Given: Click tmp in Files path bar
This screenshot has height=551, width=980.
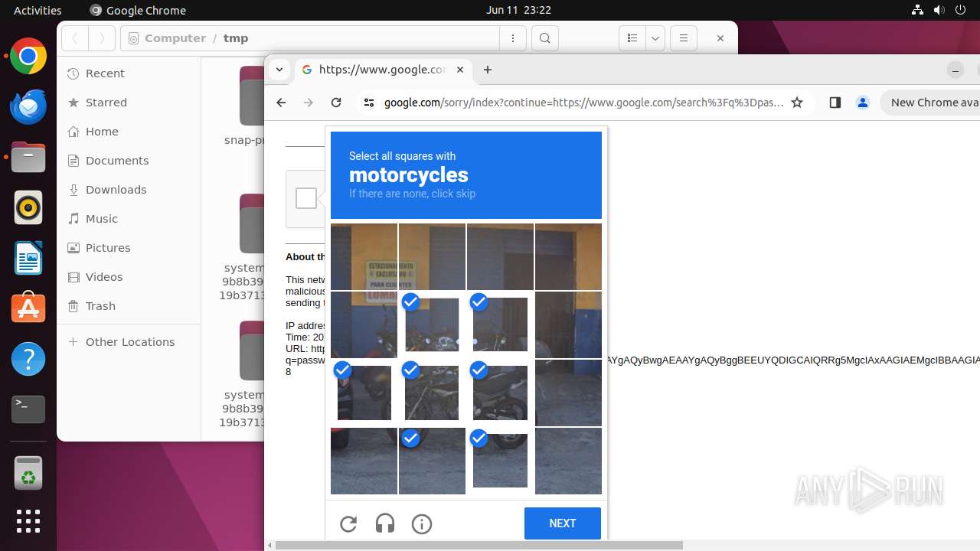Looking at the screenshot, I should (x=236, y=38).
